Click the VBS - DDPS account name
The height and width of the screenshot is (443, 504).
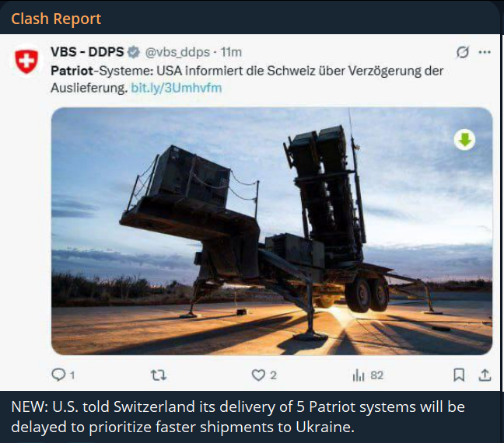pos(87,52)
